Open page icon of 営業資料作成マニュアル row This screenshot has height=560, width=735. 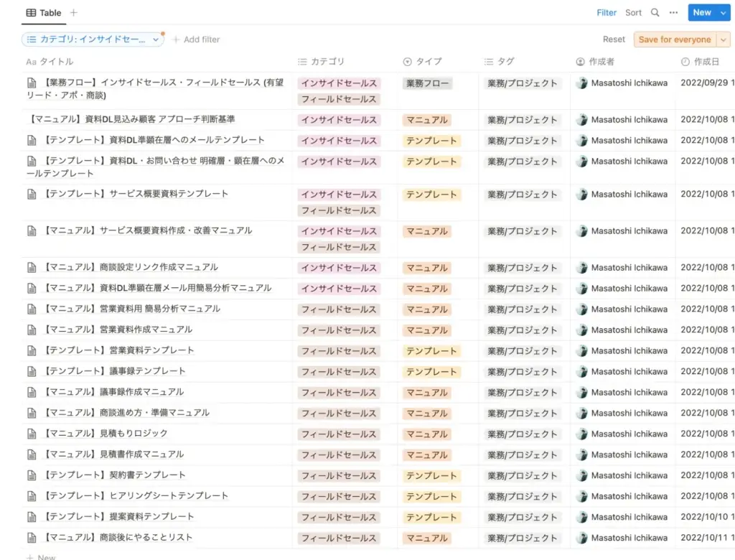point(32,330)
